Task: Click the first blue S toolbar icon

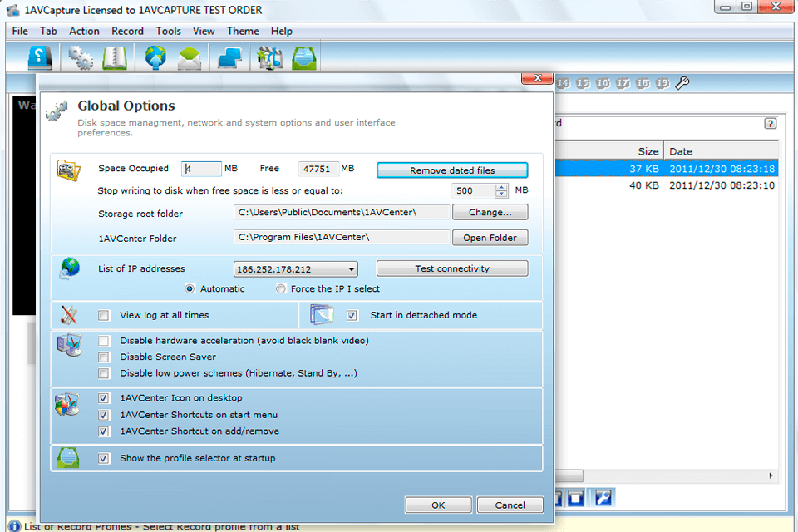Action: point(40,57)
